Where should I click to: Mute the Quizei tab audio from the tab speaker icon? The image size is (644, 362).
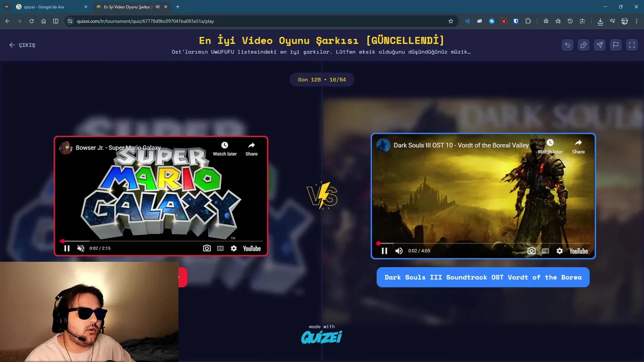tap(157, 7)
